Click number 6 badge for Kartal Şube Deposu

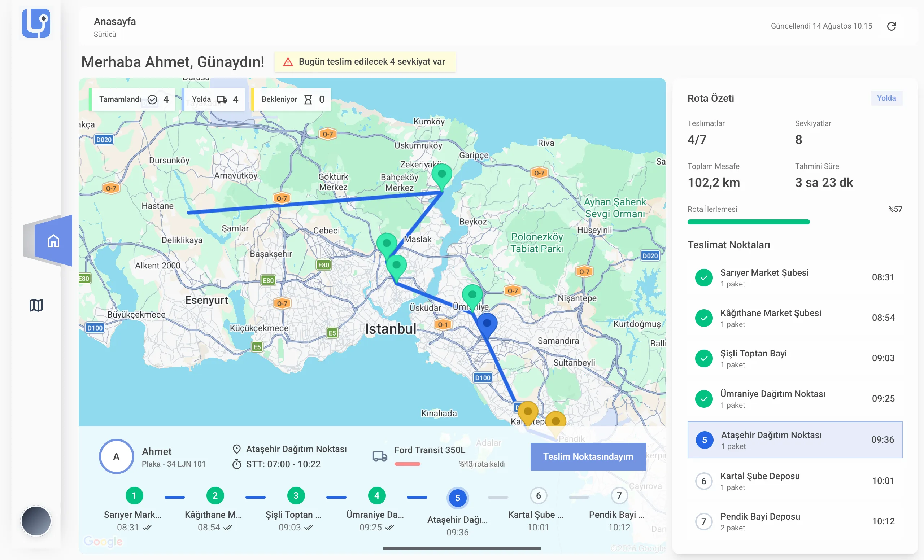pyautogui.click(x=704, y=481)
